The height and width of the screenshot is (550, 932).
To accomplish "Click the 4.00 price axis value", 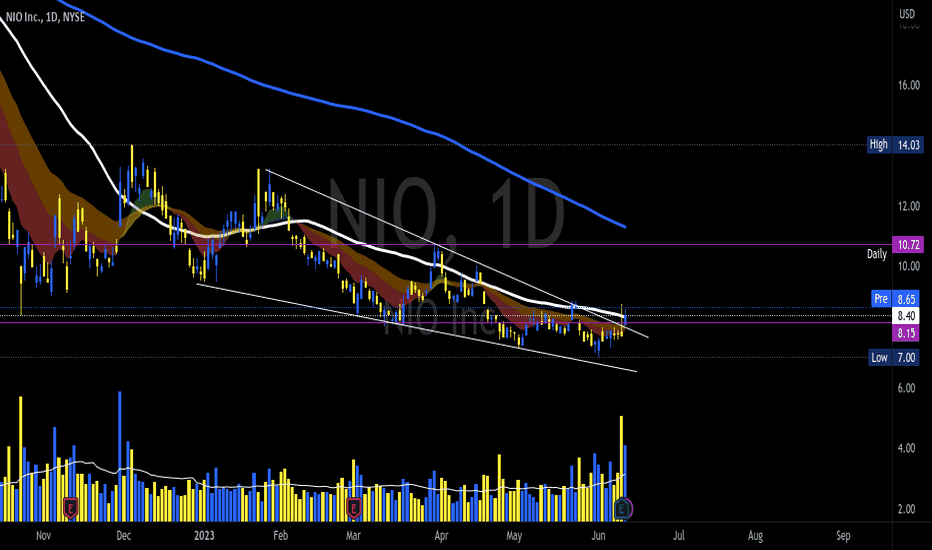I will pyautogui.click(x=906, y=448).
